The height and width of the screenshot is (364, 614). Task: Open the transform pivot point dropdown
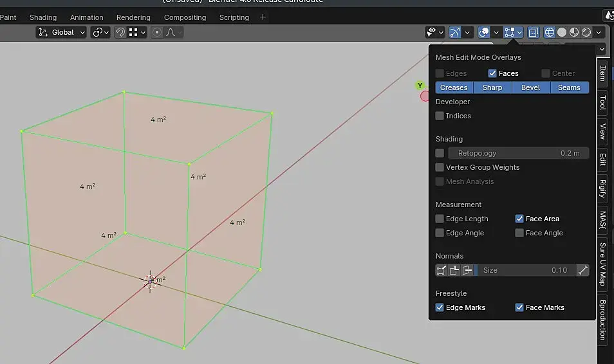pos(100,32)
